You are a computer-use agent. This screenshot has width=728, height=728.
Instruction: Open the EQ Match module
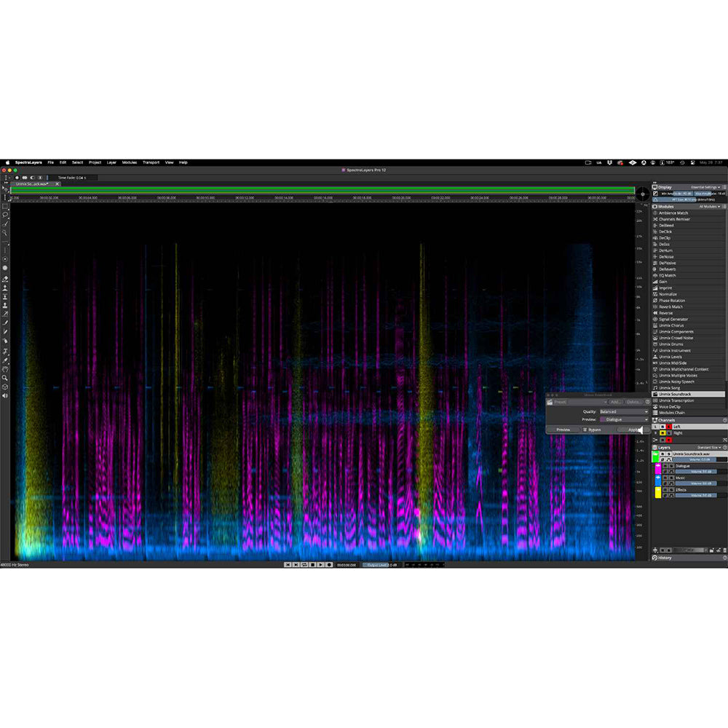[x=677, y=275]
